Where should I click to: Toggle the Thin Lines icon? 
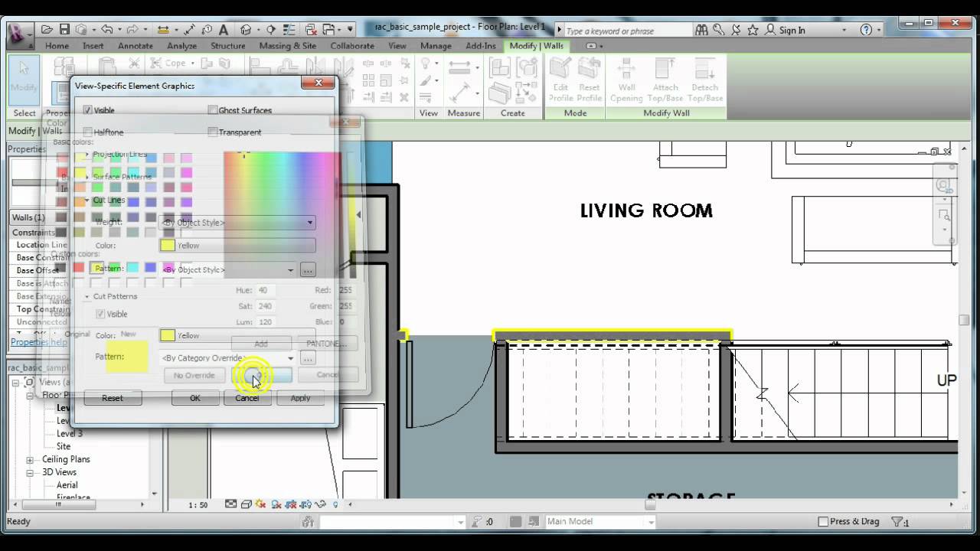pos(291,29)
